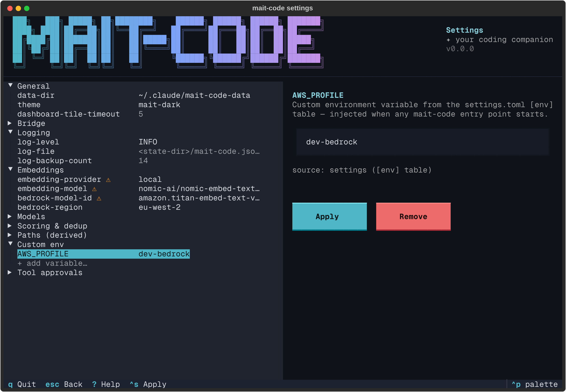Select the log-file setting row
Image resolution: width=566 pixels, height=392 pixels.
(138, 151)
